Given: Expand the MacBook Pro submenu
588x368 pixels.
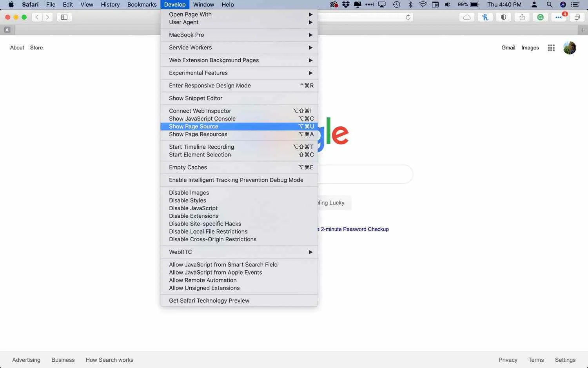Looking at the screenshot, I should 239,35.
